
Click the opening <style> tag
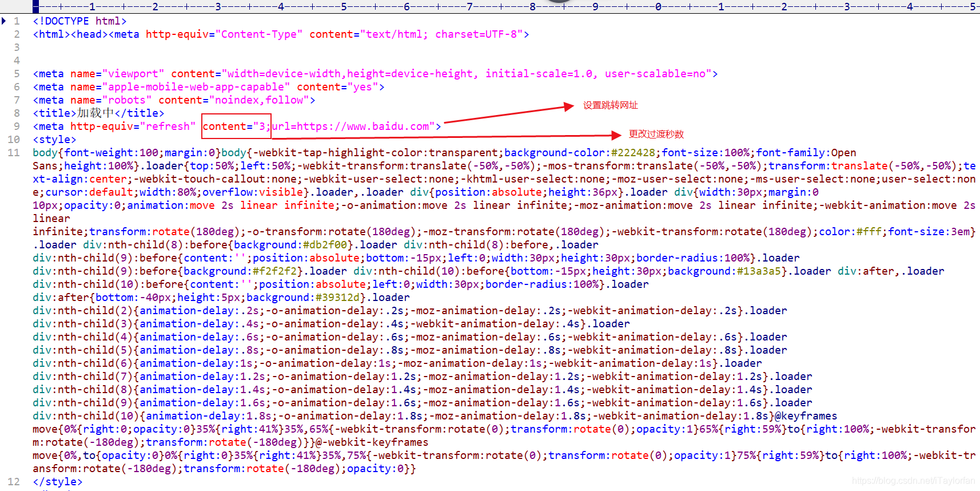pos(54,140)
